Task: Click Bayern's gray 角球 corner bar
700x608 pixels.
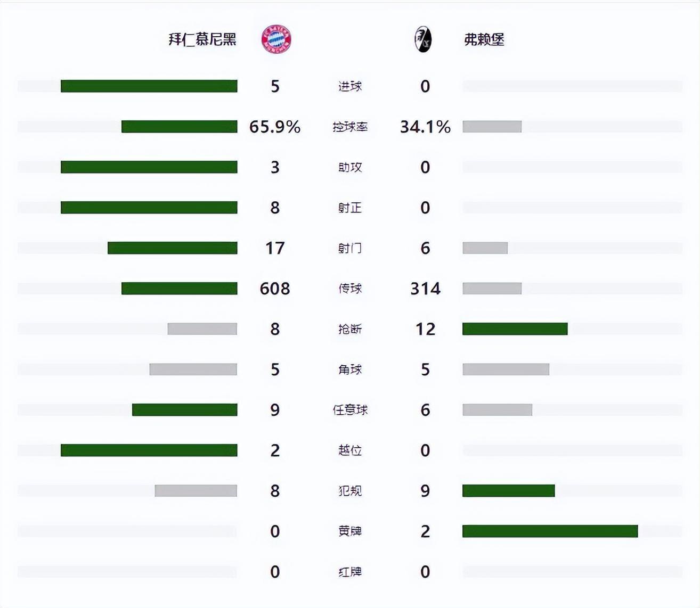Action: tap(193, 369)
